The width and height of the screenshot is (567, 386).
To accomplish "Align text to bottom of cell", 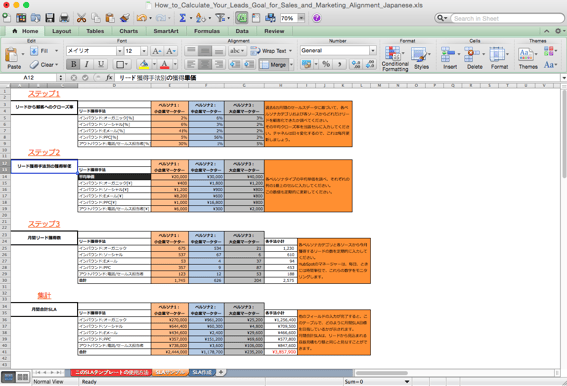I will click(218, 51).
